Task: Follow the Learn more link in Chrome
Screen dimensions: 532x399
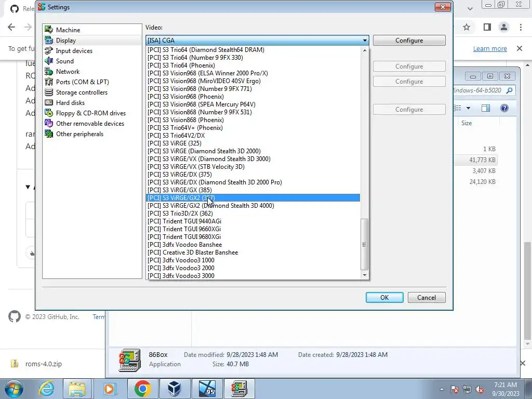Action: point(490,48)
